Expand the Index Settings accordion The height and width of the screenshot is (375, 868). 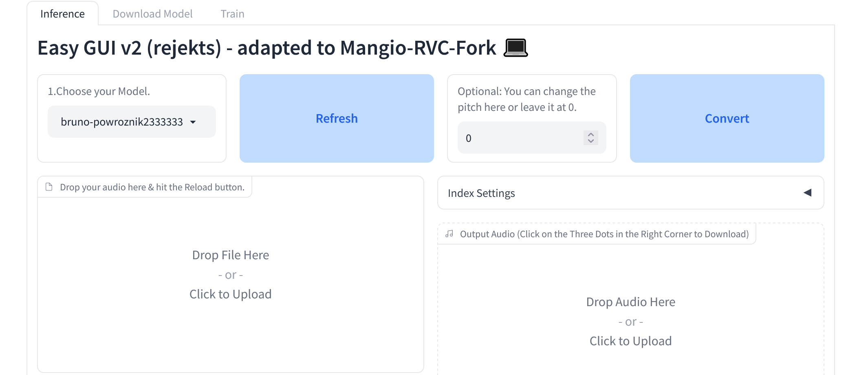pos(631,193)
